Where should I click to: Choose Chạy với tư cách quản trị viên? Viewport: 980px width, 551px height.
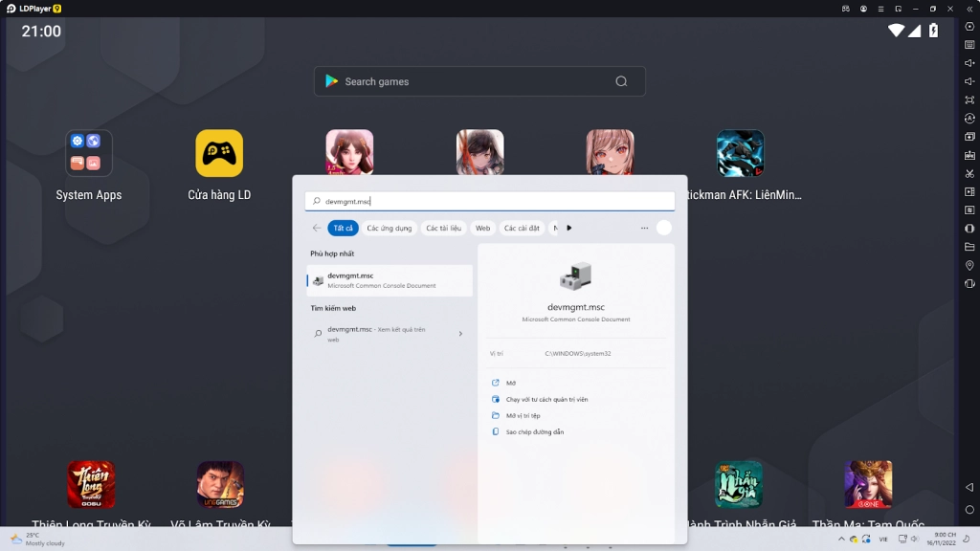point(546,399)
